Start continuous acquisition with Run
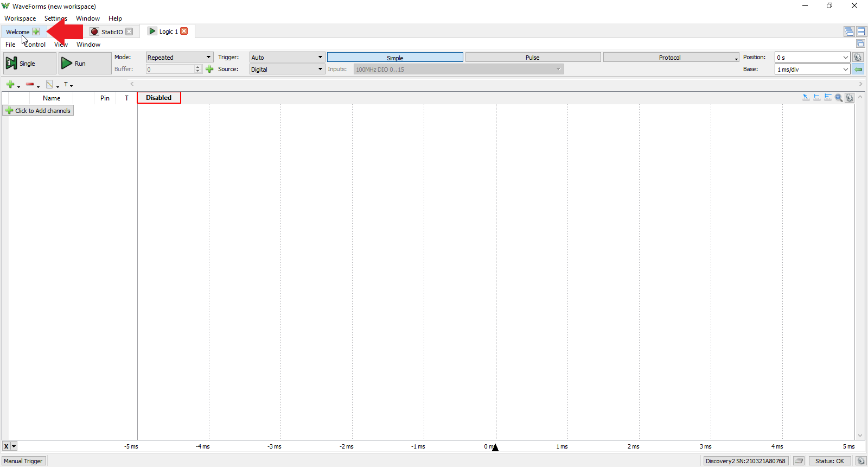Screen dimensions: 868x467 pyautogui.click(x=85, y=64)
